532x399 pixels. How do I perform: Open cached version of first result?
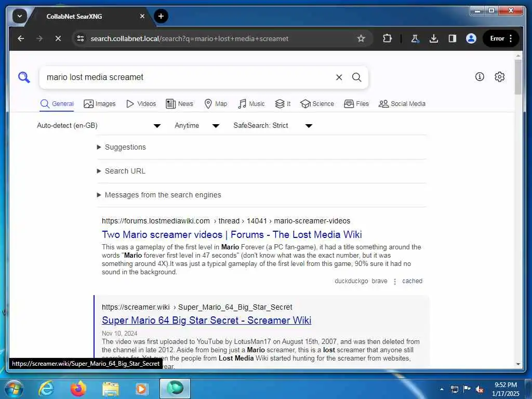coord(412,281)
